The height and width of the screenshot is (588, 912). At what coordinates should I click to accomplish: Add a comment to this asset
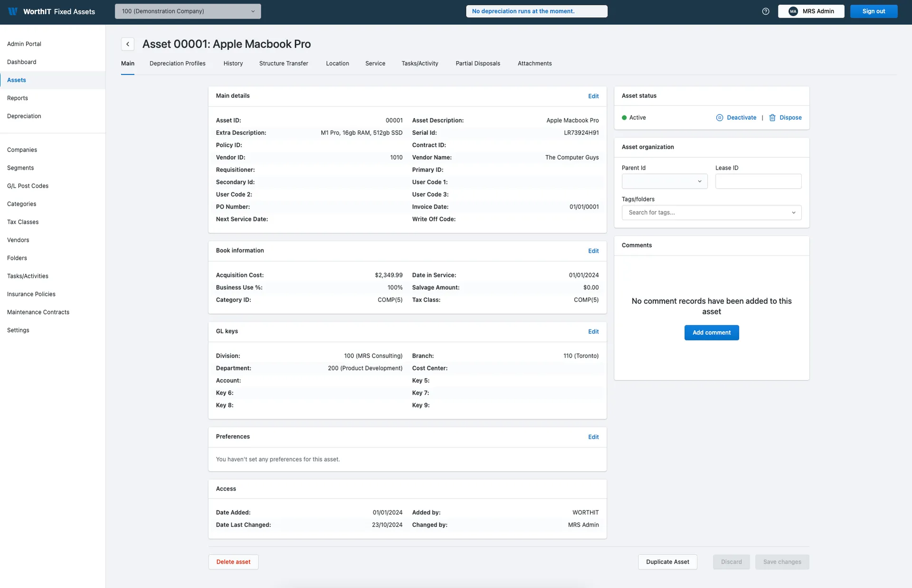[x=711, y=332]
